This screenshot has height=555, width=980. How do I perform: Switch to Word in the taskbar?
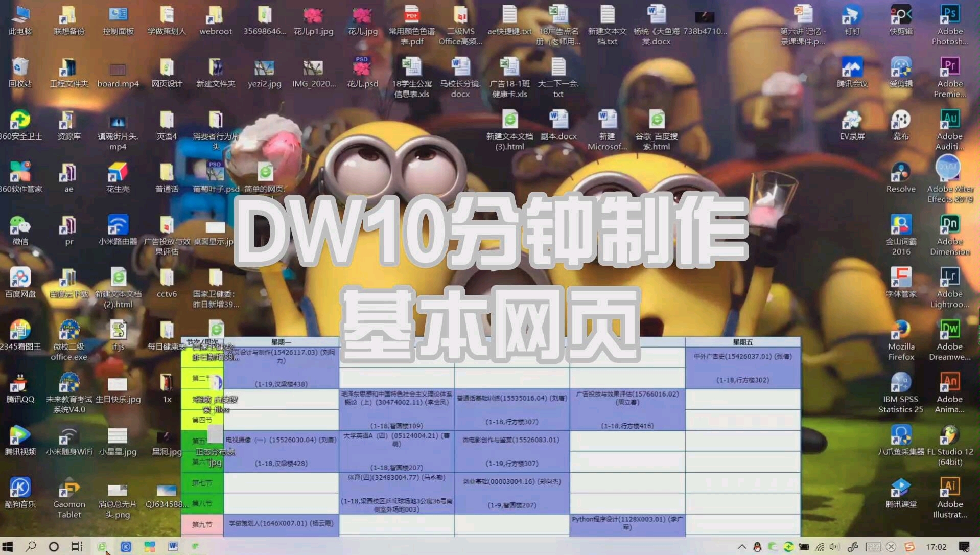point(173,546)
